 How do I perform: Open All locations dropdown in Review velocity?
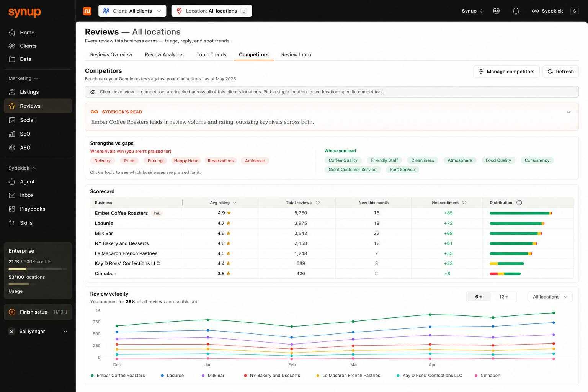[x=550, y=297]
